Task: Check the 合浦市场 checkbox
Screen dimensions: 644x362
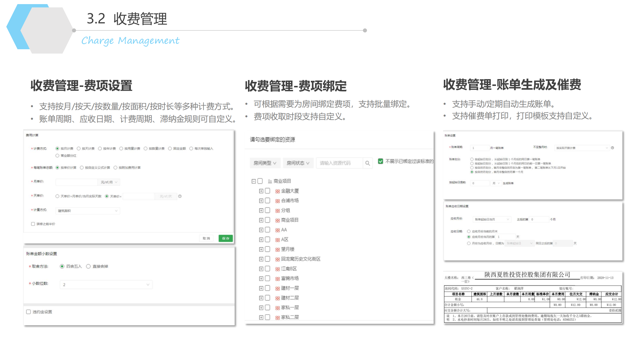Action: (268, 201)
